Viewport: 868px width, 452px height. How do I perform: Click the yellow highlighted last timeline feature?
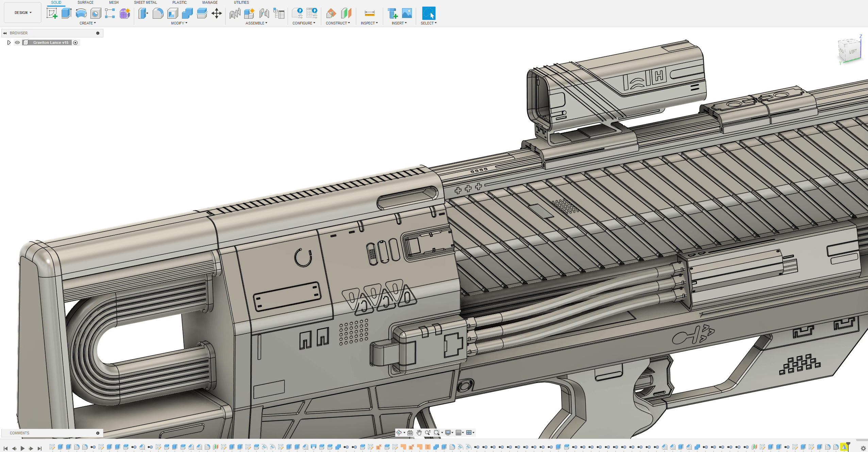(x=844, y=447)
